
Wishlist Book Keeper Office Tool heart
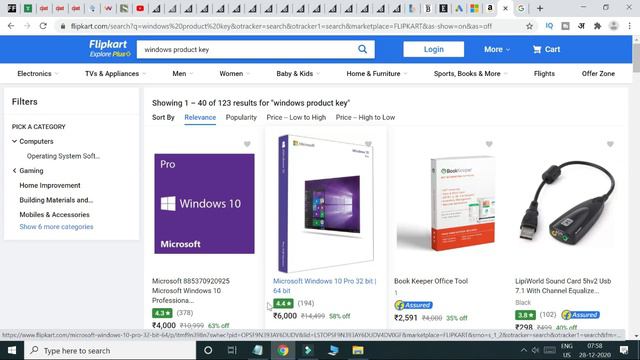pos(489,144)
